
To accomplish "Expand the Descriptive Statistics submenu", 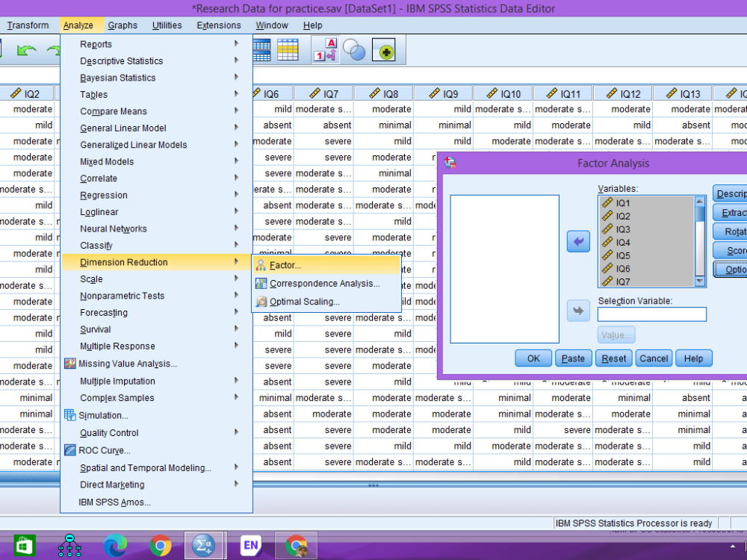I will 157,60.
